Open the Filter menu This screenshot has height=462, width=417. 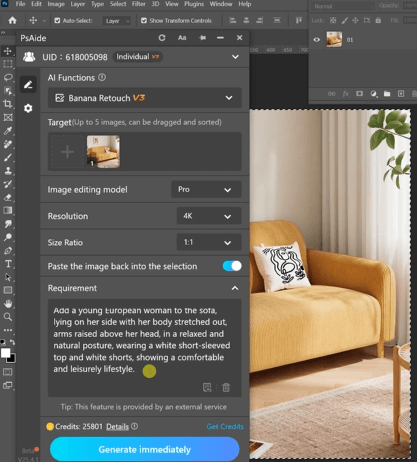139,4
